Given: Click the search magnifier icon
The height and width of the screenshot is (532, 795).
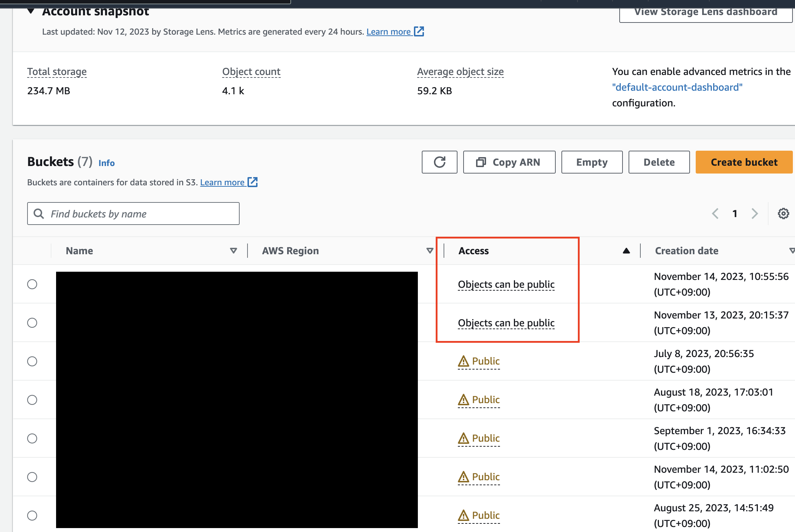Looking at the screenshot, I should click(39, 214).
